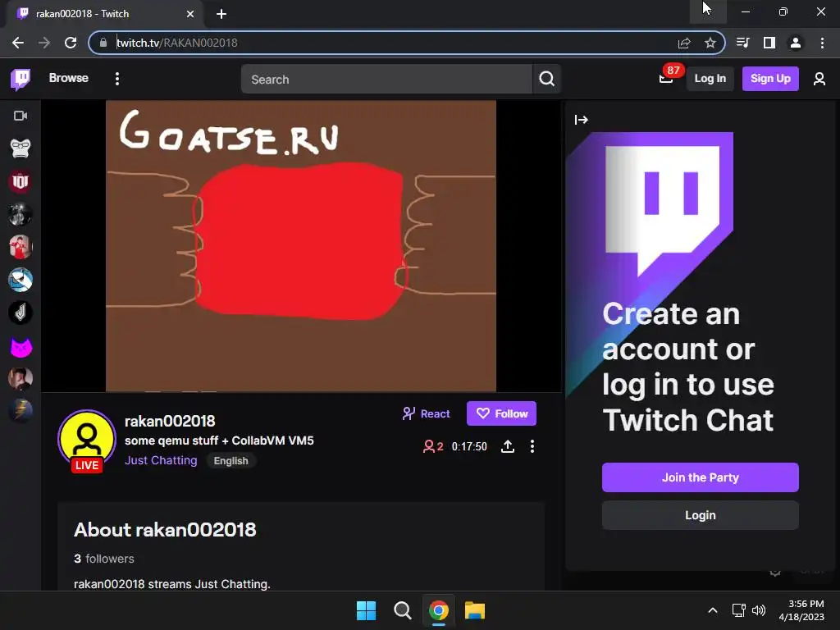Open the blue-and-white channel avatar in sidebar
Viewport: 840px width, 630px height.
(x=21, y=281)
